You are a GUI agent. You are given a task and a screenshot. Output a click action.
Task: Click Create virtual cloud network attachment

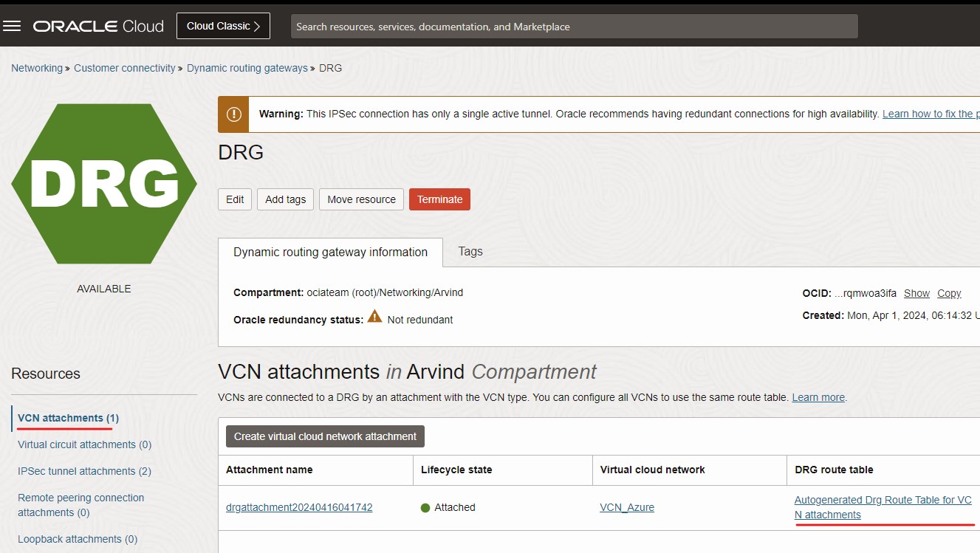(x=325, y=436)
